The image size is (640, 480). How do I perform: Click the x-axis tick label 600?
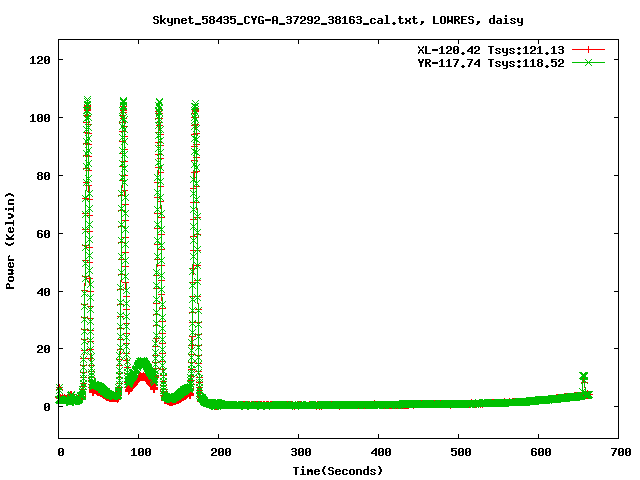(x=540, y=452)
